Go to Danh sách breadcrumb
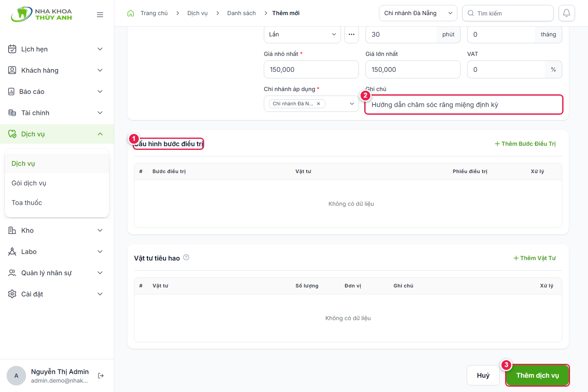 pyautogui.click(x=242, y=13)
